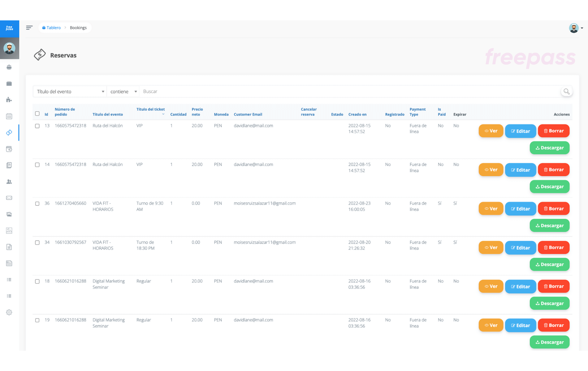Open the calendar icon in the sidebar
This screenshot has width=588, height=371.
click(x=9, y=116)
